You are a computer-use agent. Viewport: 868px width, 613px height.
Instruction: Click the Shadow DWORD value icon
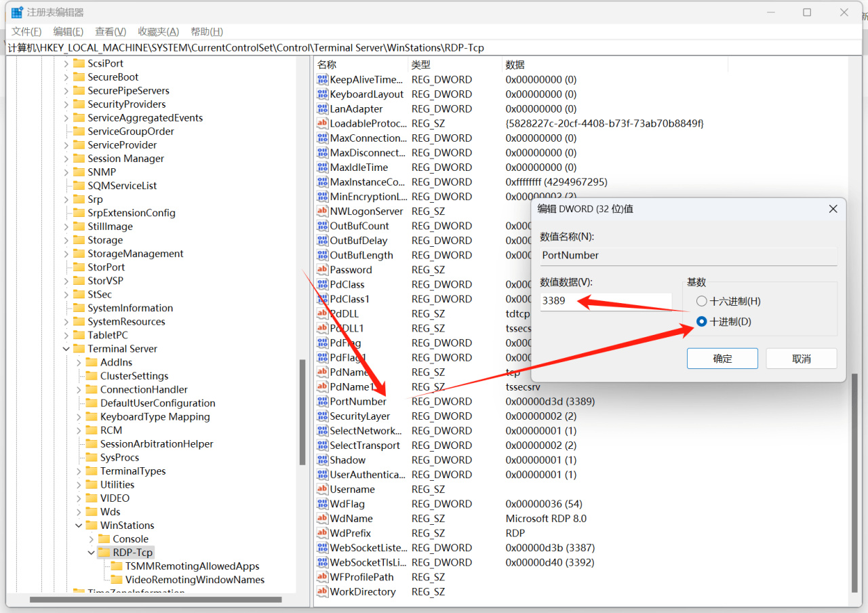coord(323,460)
